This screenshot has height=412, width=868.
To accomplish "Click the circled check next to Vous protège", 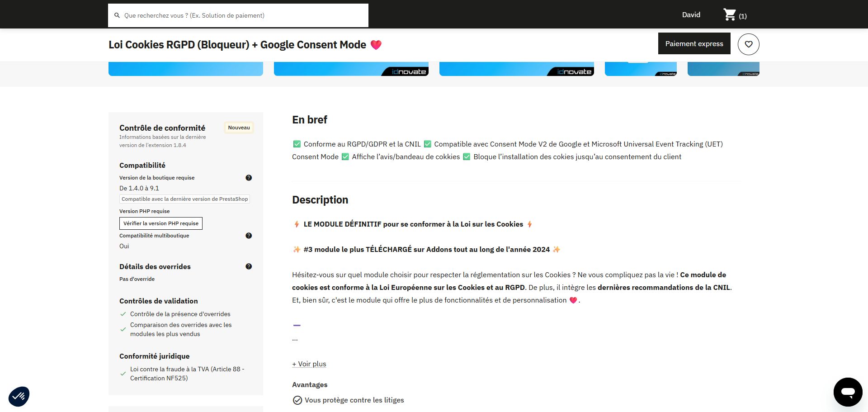I will (297, 400).
